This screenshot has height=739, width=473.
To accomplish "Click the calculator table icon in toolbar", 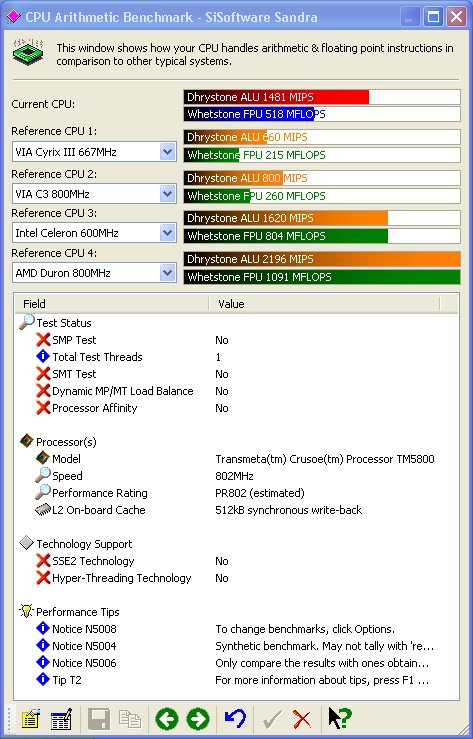I will (x=61, y=720).
